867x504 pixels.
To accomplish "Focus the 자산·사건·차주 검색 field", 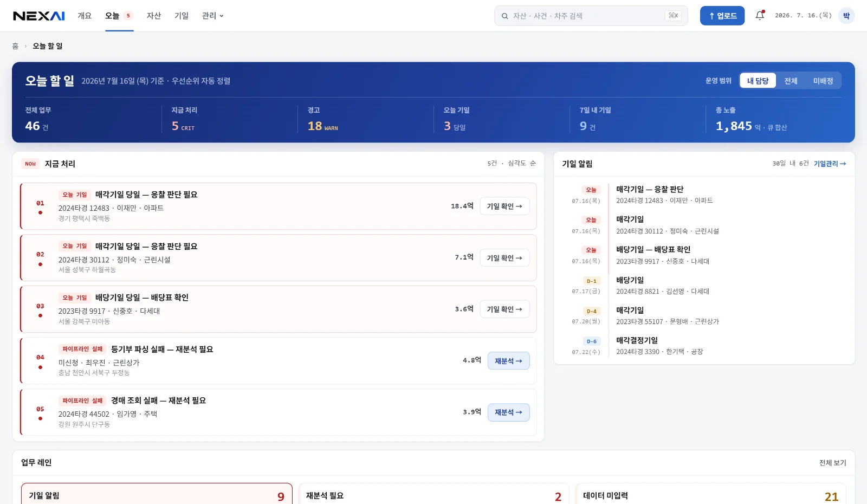I will (591, 16).
